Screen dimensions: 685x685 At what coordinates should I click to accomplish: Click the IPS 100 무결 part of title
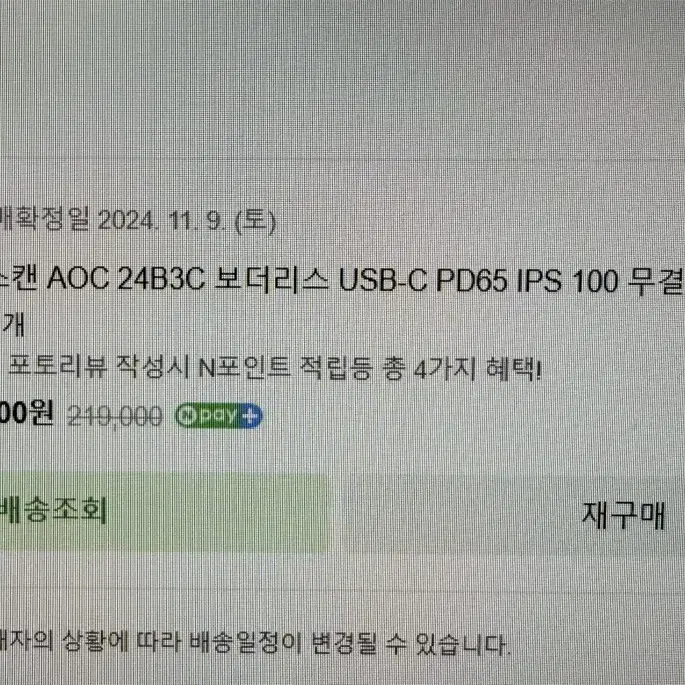600,280
